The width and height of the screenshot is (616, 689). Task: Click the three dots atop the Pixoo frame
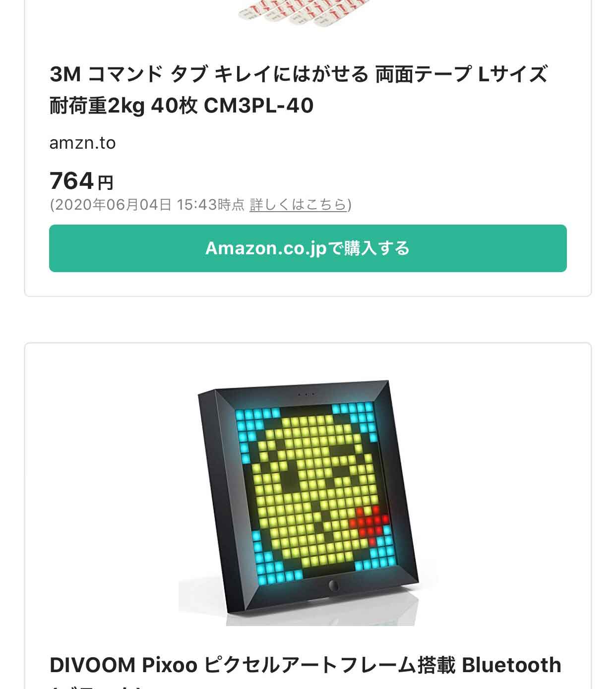pyautogui.click(x=307, y=395)
